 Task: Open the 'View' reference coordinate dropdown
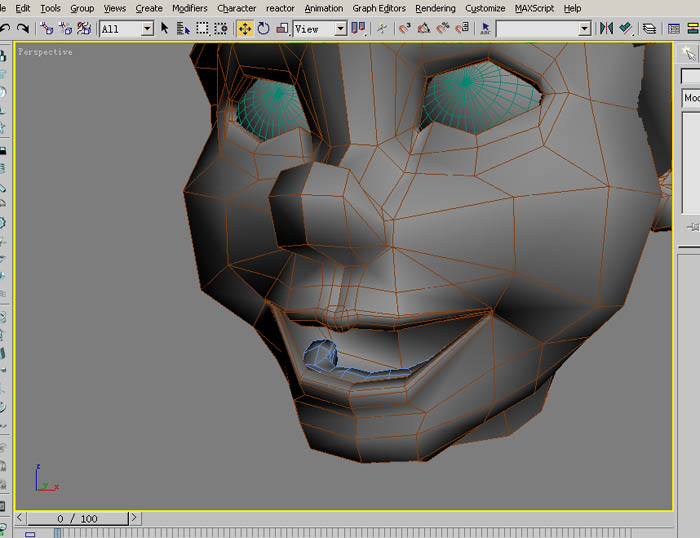[340, 29]
